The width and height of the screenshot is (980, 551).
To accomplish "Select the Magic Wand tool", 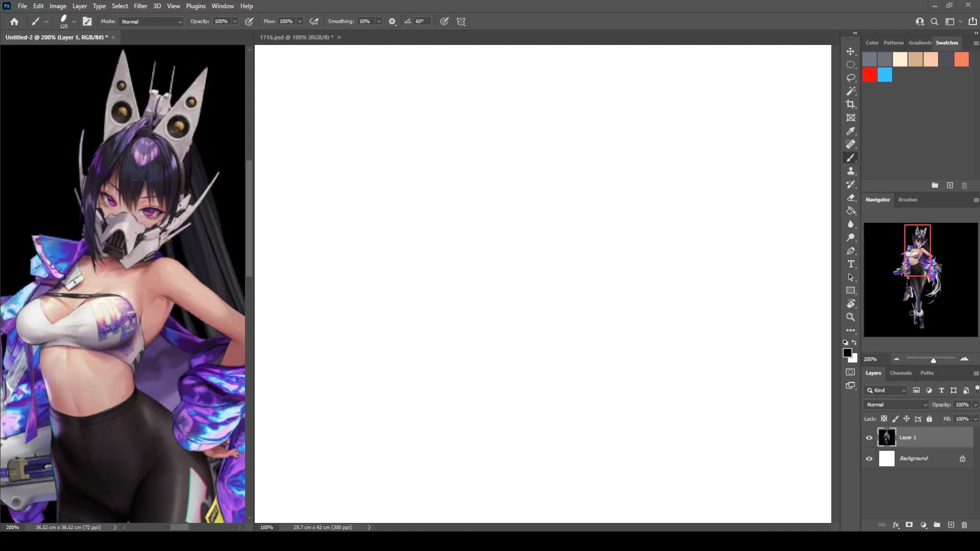I will tap(850, 91).
